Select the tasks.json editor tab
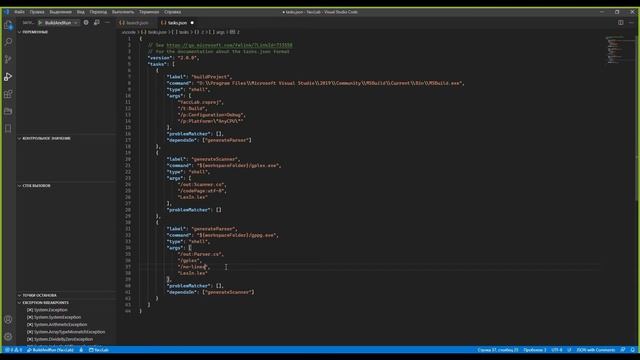 [x=177, y=23]
